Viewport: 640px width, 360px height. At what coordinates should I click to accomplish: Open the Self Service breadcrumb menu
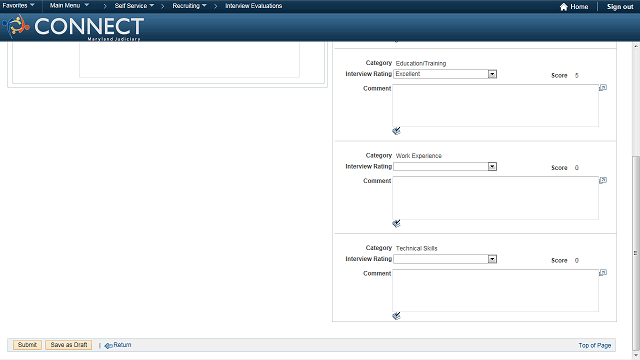134,6
